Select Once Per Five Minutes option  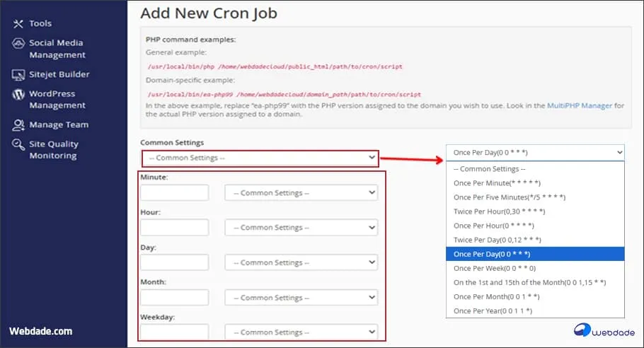click(x=510, y=197)
